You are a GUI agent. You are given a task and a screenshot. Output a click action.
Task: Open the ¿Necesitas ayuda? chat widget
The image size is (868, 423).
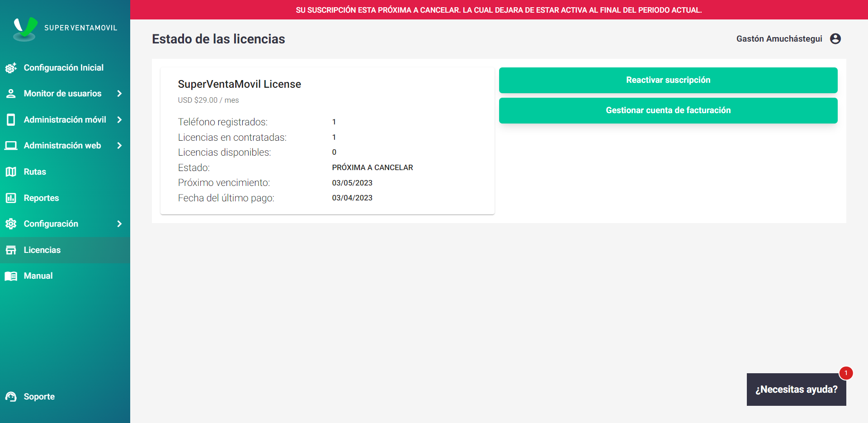click(796, 390)
